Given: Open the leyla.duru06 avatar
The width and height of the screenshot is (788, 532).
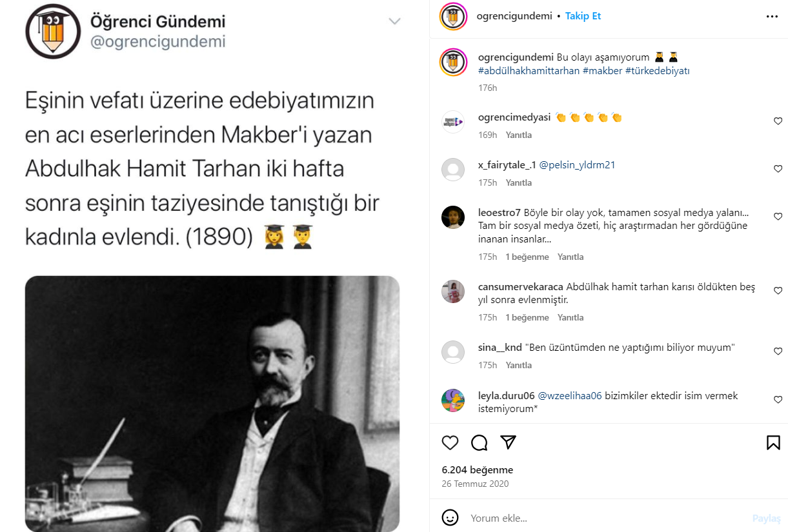Looking at the screenshot, I should pyautogui.click(x=453, y=400).
